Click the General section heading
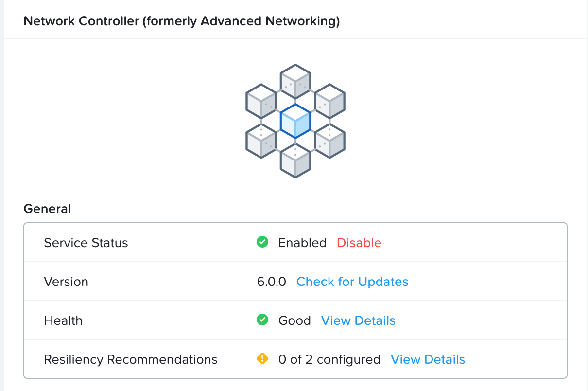The image size is (588, 391). [x=47, y=208]
